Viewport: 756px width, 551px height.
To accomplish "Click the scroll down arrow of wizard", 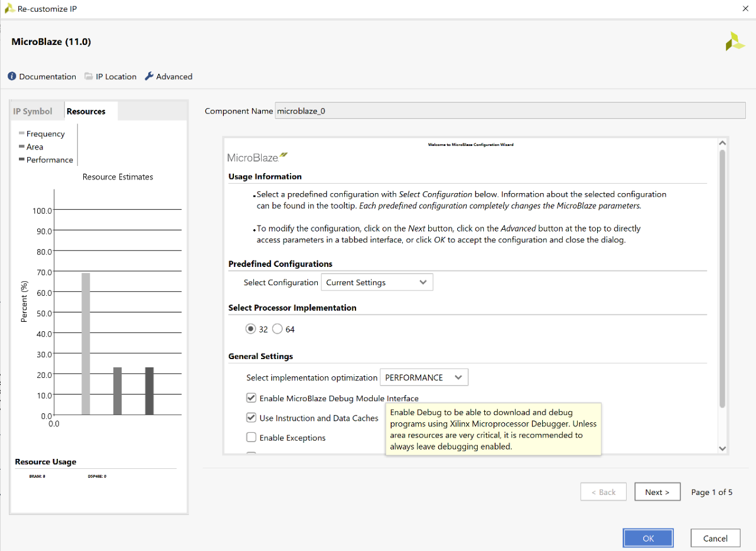I will click(x=722, y=448).
